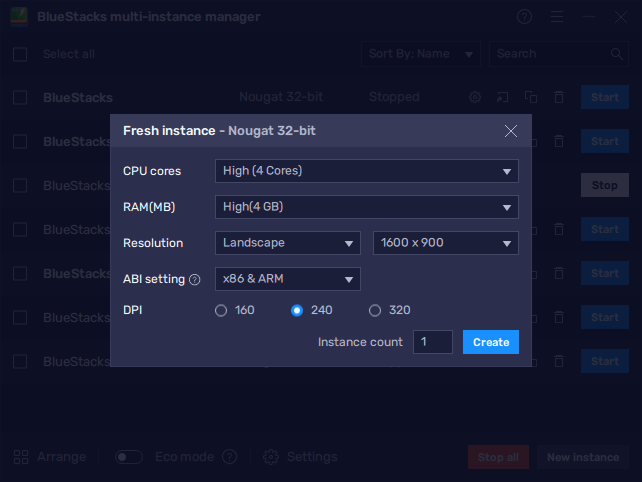This screenshot has height=482, width=642.
Task: Select DPI 160 radio button
Action: click(221, 310)
